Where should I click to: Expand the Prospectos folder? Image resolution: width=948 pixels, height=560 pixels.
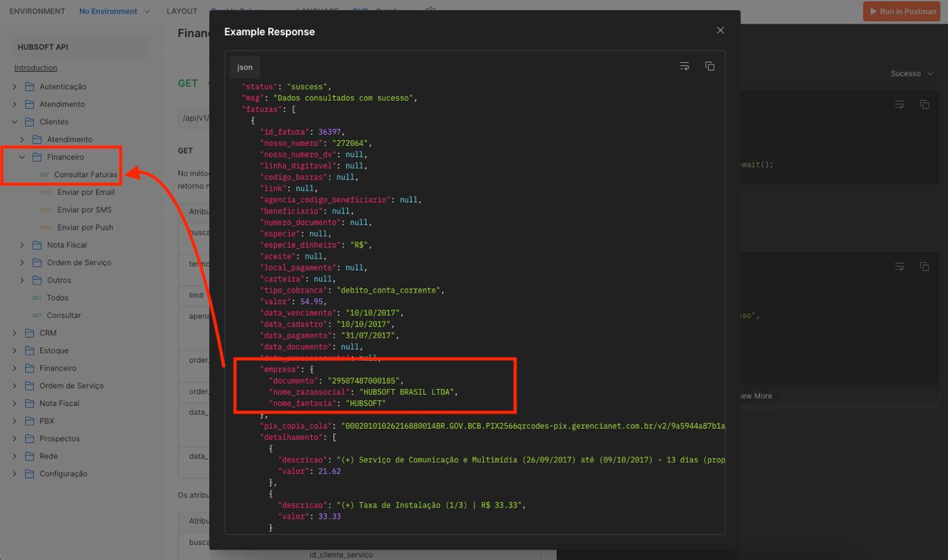[15, 439]
